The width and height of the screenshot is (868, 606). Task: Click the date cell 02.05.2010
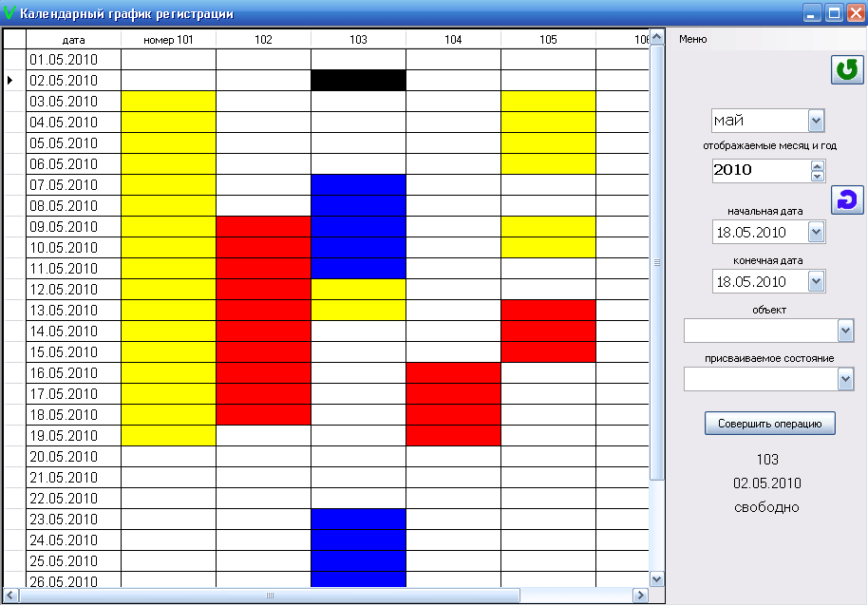pyautogui.click(x=74, y=80)
